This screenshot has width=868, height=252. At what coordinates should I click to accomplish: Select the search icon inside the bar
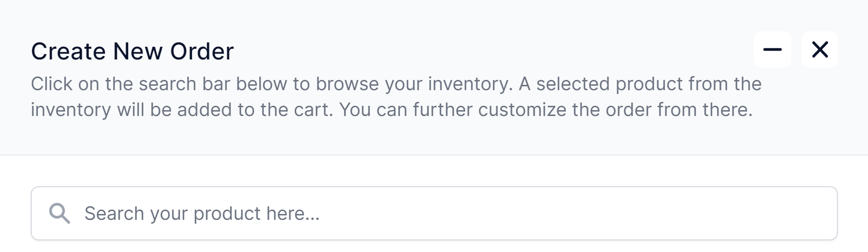(x=59, y=213)
